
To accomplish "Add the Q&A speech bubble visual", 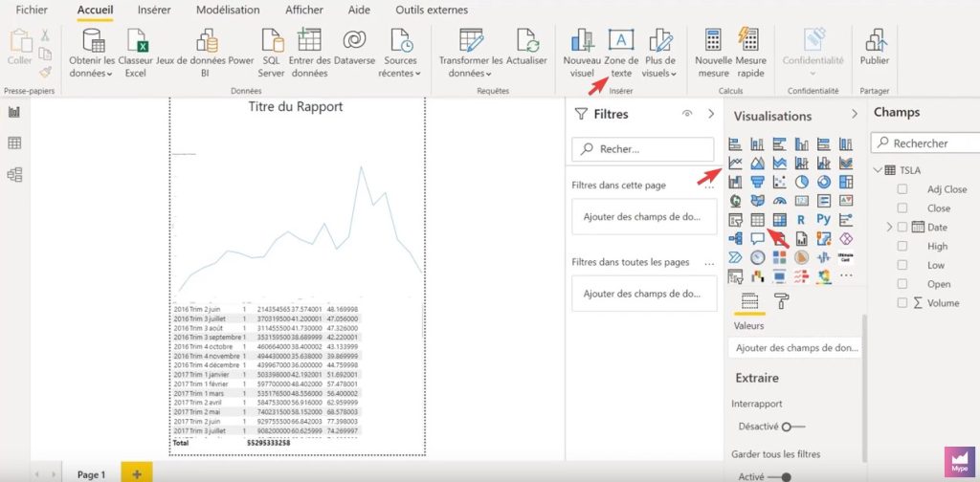I will [x=758, y=238].
